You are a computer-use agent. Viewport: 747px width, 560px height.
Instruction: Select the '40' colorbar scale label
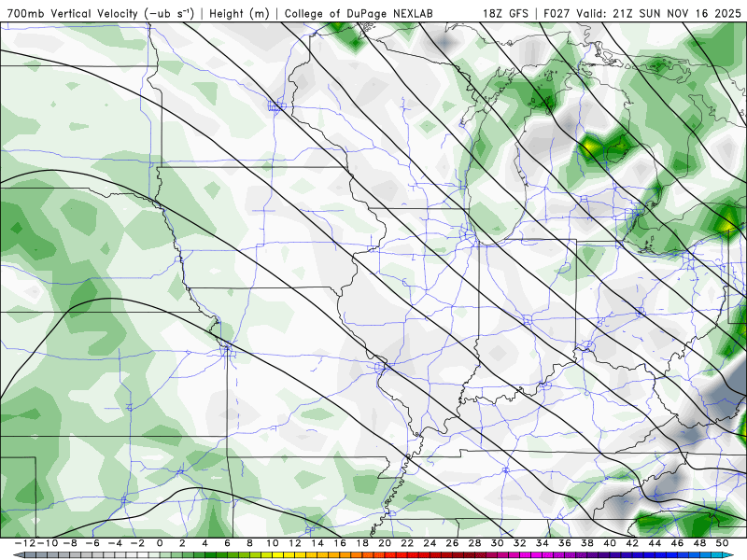click(610, 543)
